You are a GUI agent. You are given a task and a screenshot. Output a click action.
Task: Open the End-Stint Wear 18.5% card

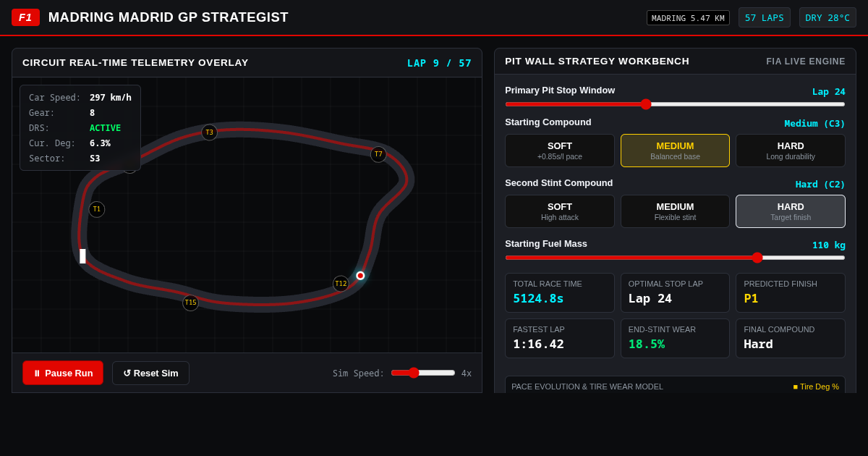pos(675,338)
